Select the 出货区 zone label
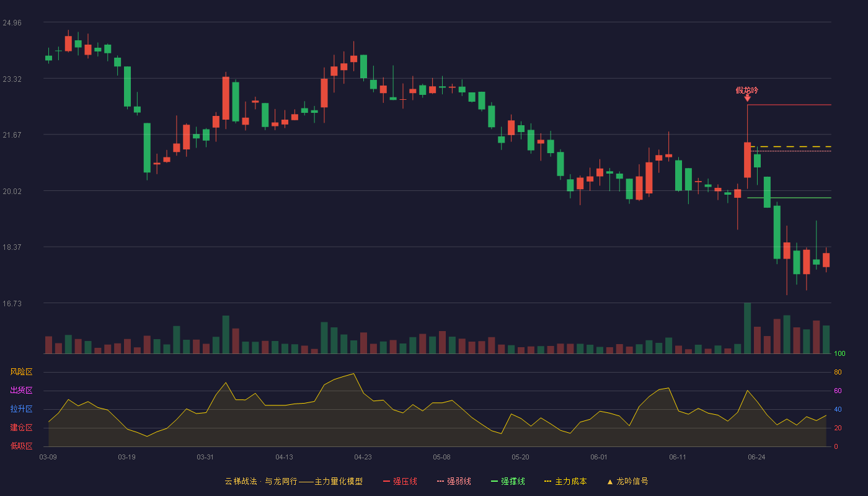 [x=21, y=391]
